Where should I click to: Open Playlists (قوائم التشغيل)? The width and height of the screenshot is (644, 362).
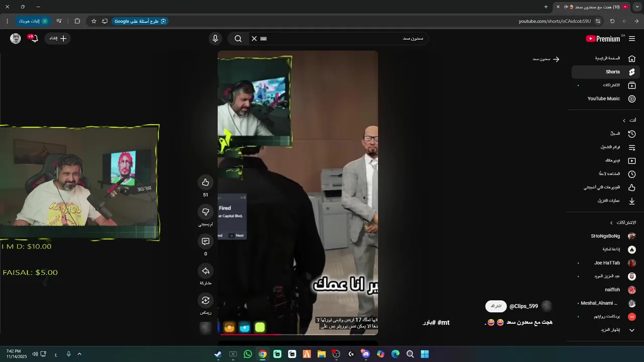click(606, 147)
